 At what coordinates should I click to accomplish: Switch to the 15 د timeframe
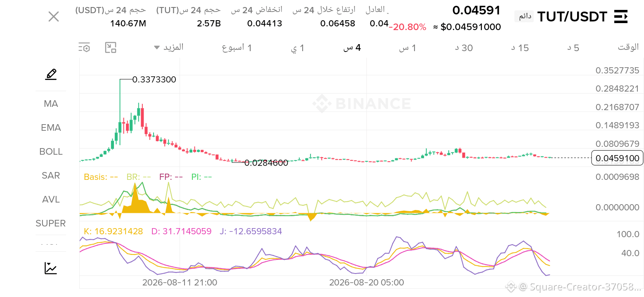(520, 48)
